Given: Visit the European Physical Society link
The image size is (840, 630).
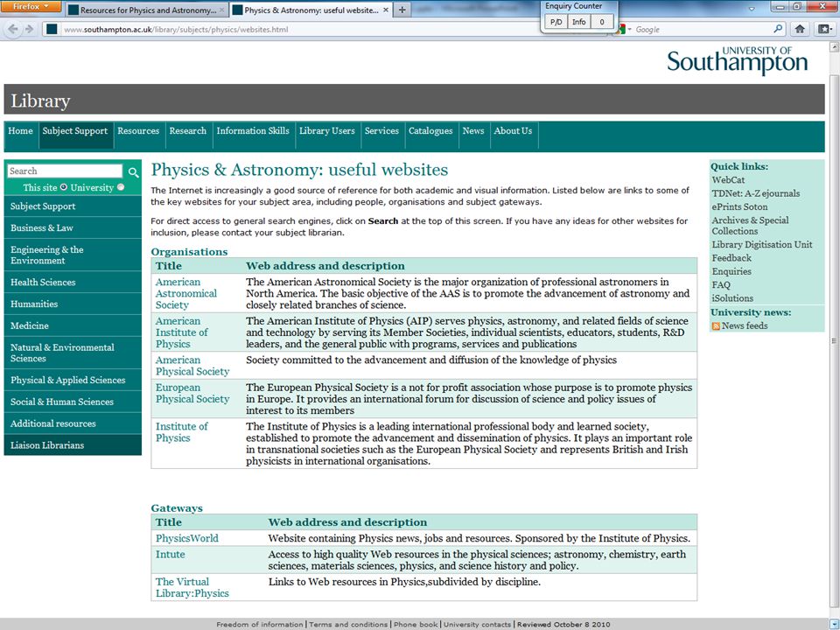Looking at the screenshot, I should point(192,393).
